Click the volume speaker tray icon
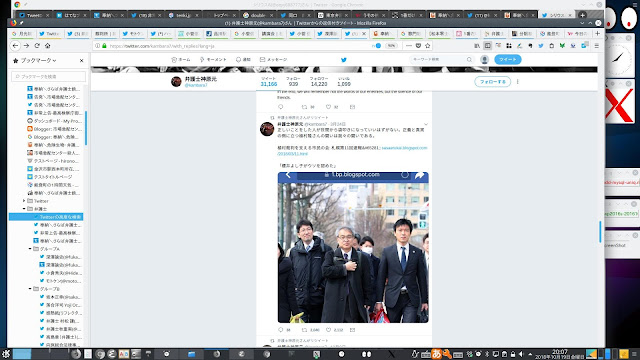 point(521,354)
